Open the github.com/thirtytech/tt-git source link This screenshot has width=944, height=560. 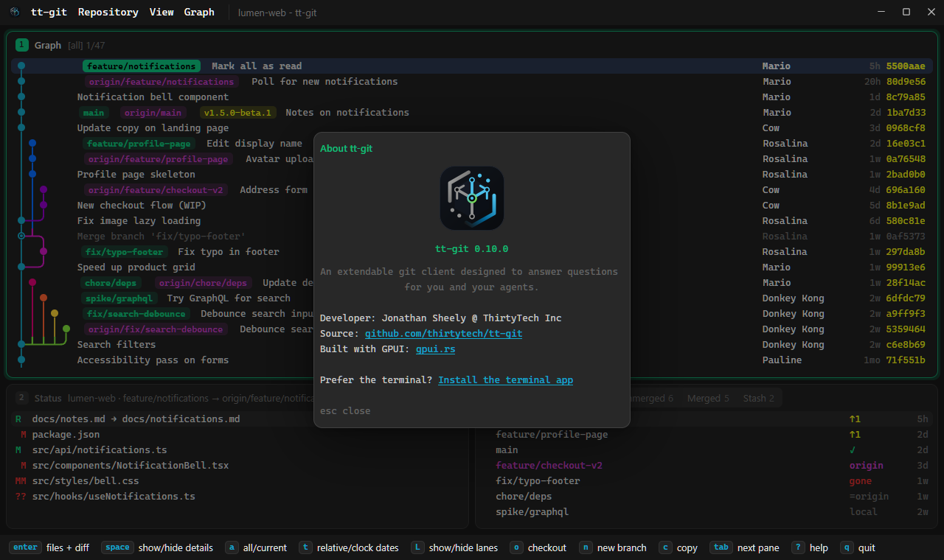[x=443, y=334]
